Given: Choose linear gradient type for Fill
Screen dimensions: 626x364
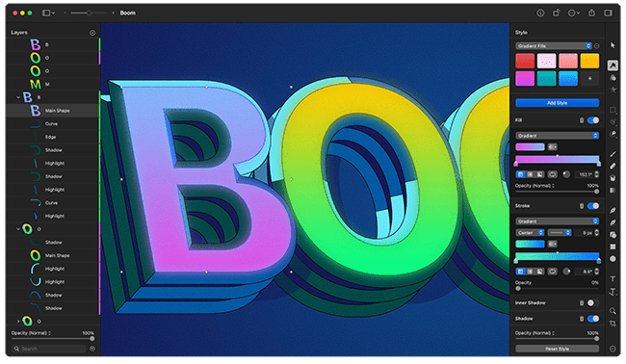Looking at the screenshot, I should click(520, 174).
